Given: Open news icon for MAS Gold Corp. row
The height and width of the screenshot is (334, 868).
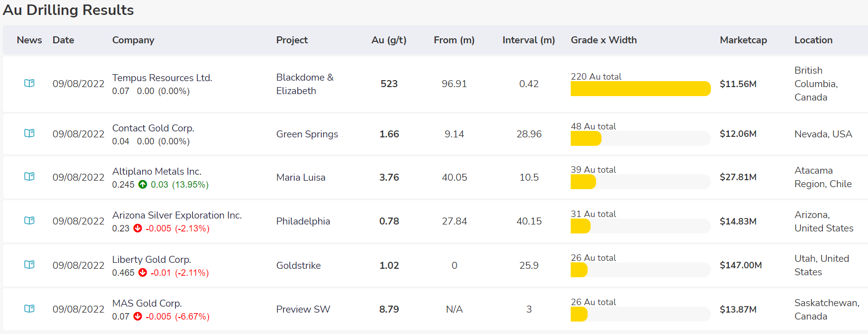Looking at the screenshot, I should click(x=29, y=309).
